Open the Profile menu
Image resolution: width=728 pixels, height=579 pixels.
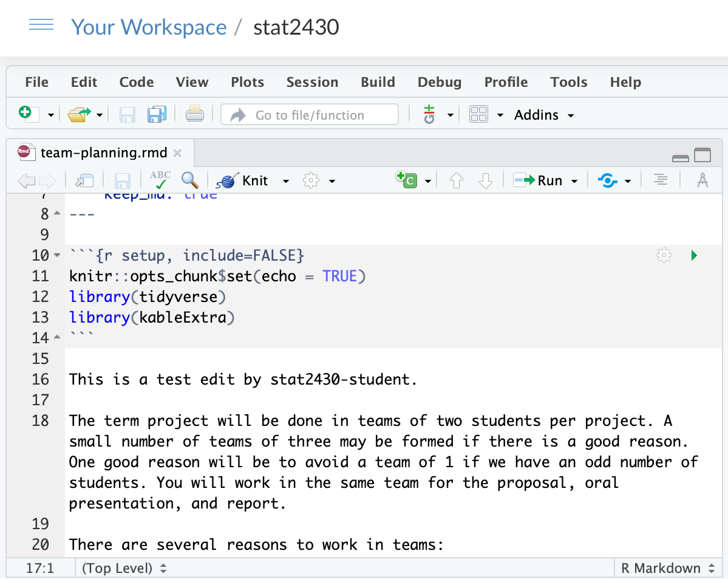[506, 82]
